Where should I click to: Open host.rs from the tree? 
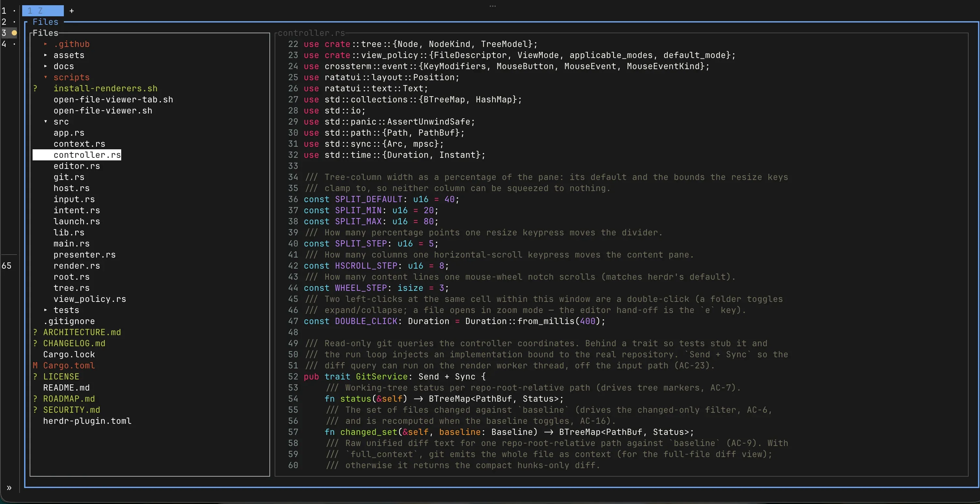(72, 188)
